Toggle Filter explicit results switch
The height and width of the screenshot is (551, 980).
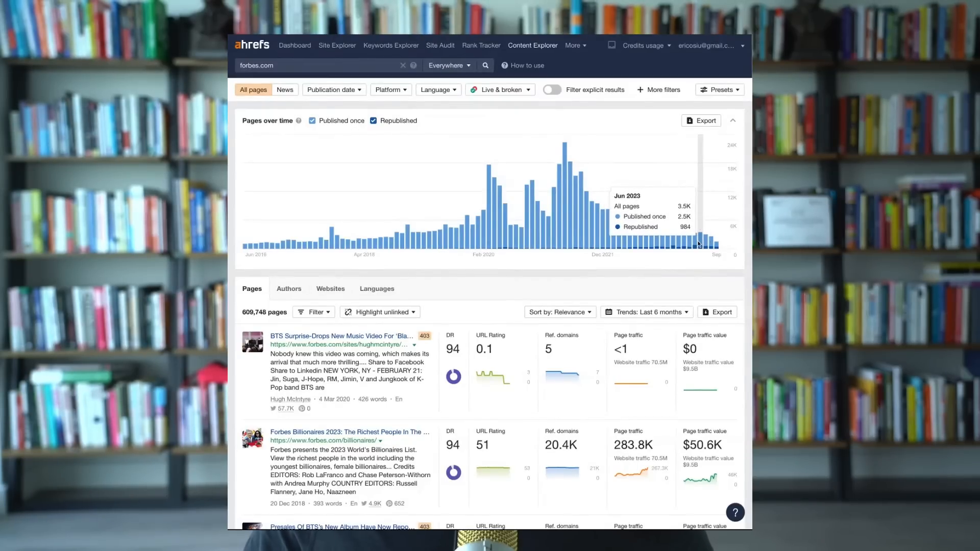(x=552, y=89)
